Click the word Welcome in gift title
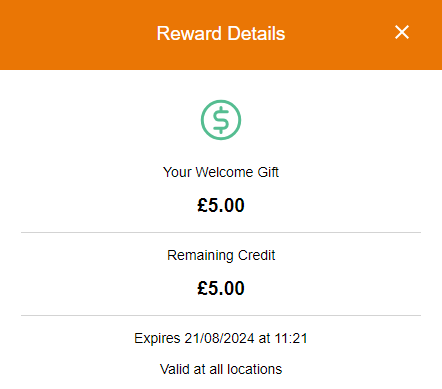442x389 pixels. pyautogui.click(x=224, y=172)
